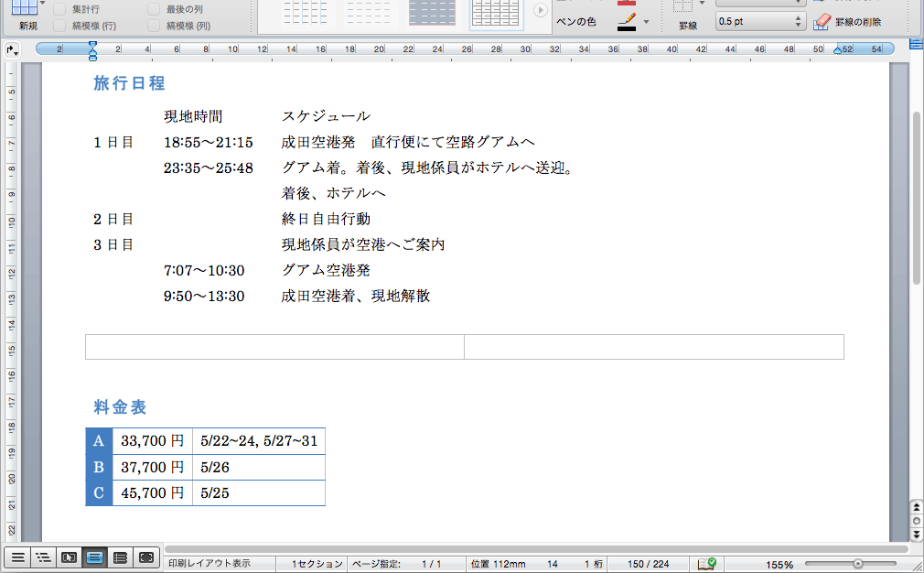Click the 旅行日程 heading

coord(129,83)
